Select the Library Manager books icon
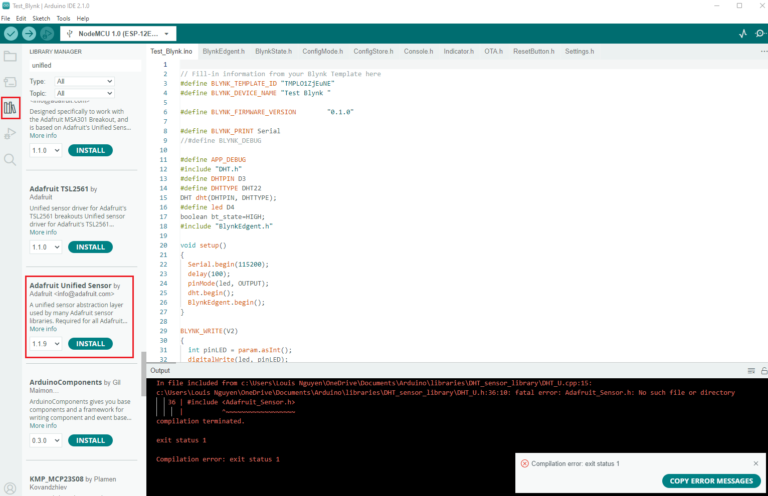The width and height of the screenshot is (768, 496). [11, 107]
